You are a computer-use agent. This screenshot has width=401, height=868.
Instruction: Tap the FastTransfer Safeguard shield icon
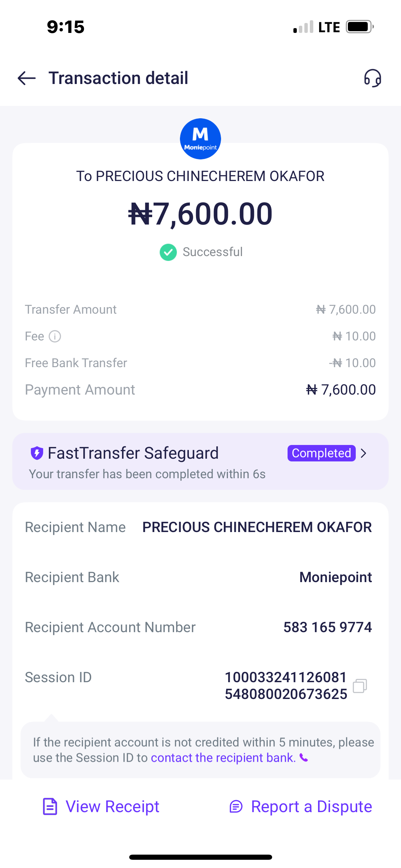(x=37, y=453)
